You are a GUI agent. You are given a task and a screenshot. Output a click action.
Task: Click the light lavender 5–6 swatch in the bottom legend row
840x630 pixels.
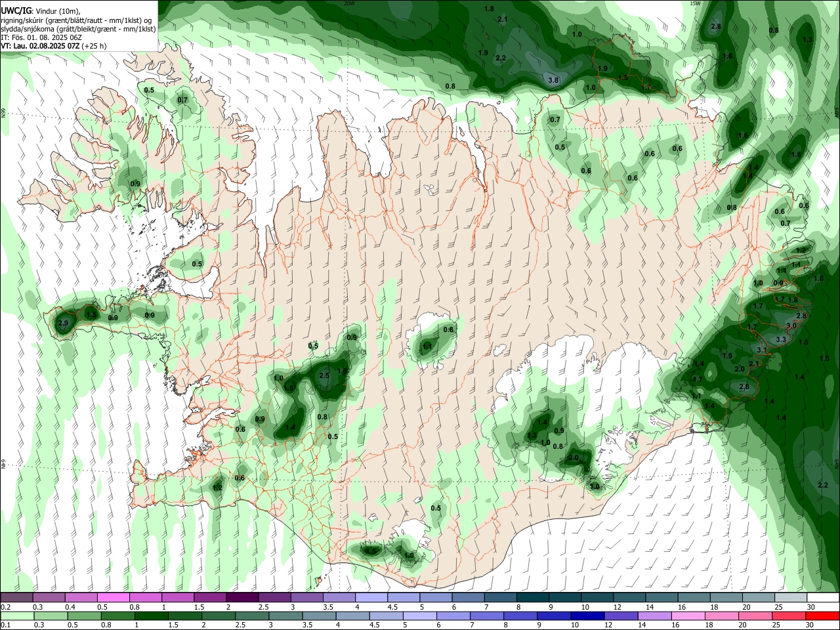(420, 616)
